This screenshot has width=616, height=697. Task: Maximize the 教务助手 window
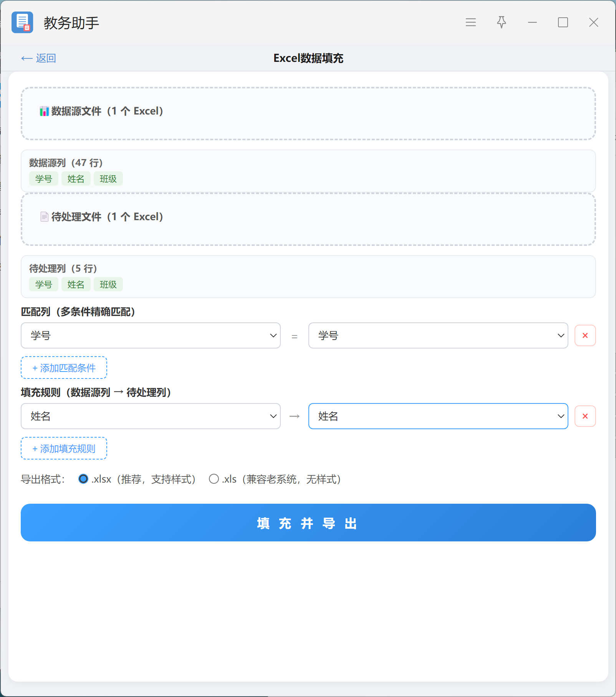click(563, 22)
